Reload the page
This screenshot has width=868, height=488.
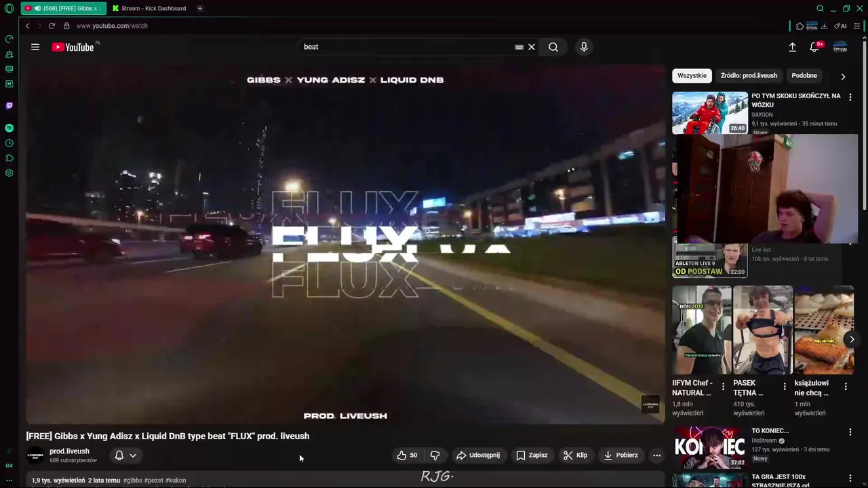click(x=52, y=26)
